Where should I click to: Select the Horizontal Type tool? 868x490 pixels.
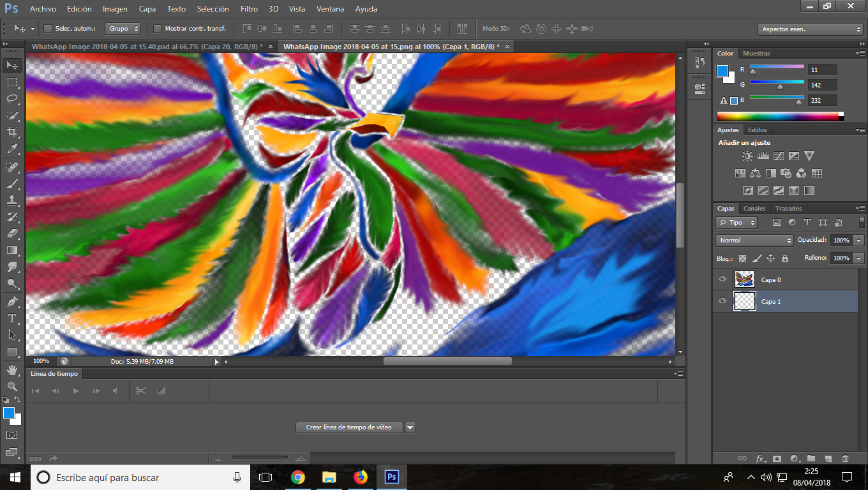point(12,318)
